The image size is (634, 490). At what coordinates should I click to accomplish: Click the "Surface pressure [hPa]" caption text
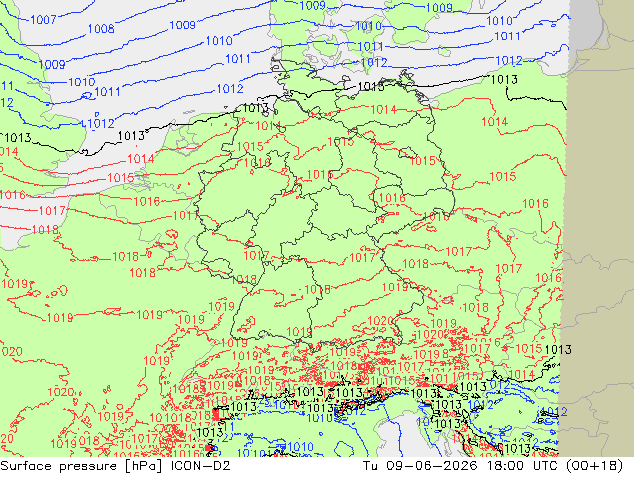(82, 466)
